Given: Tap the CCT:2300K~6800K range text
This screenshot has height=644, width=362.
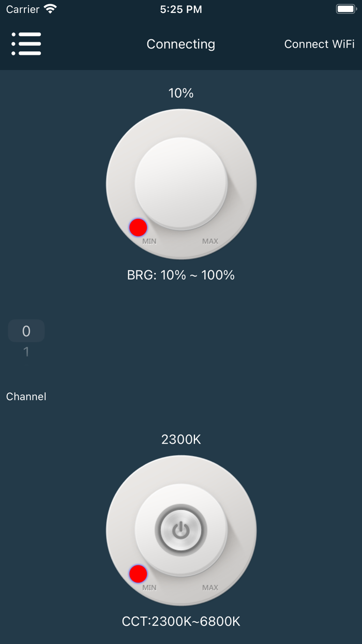Looking at the screenshot, I should (x=181, y=621).
